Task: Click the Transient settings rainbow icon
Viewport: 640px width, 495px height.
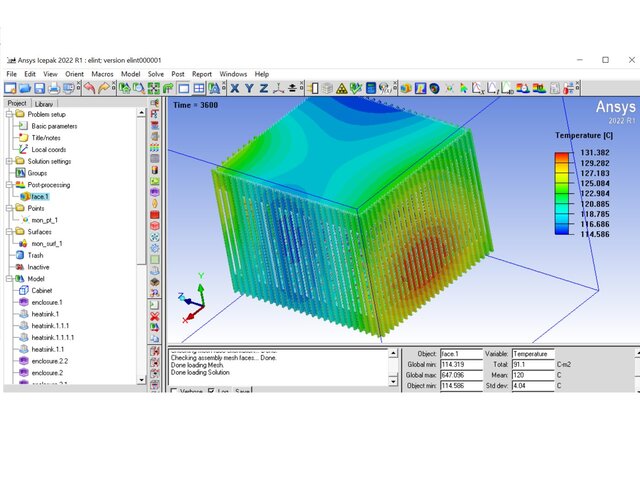Action: [x=522, y=88]
